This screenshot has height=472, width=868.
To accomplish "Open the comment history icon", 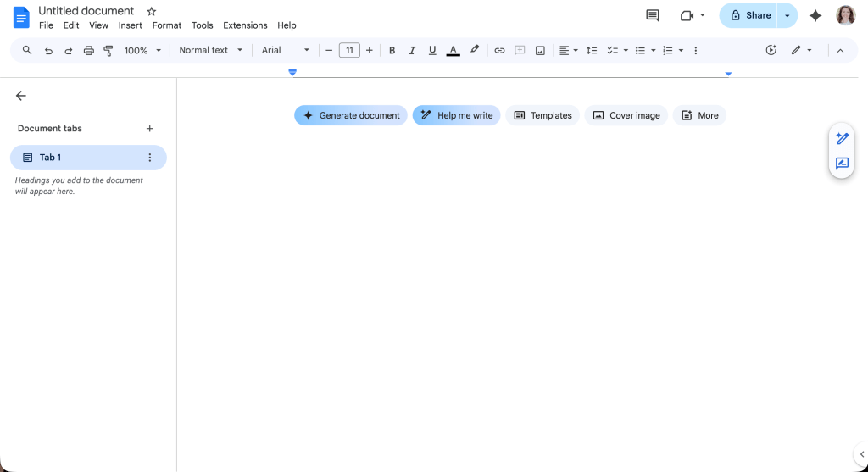I will [x=652, y=15].
